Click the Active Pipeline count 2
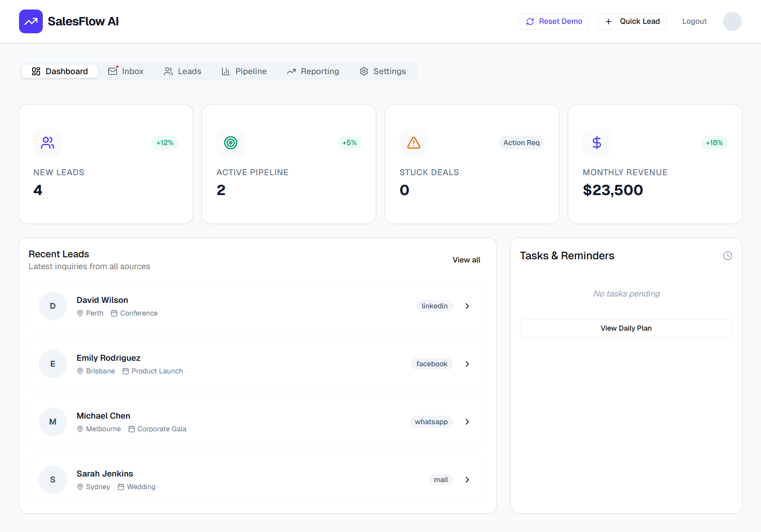This screenshot has height=532, width=761. click(221, 190)
